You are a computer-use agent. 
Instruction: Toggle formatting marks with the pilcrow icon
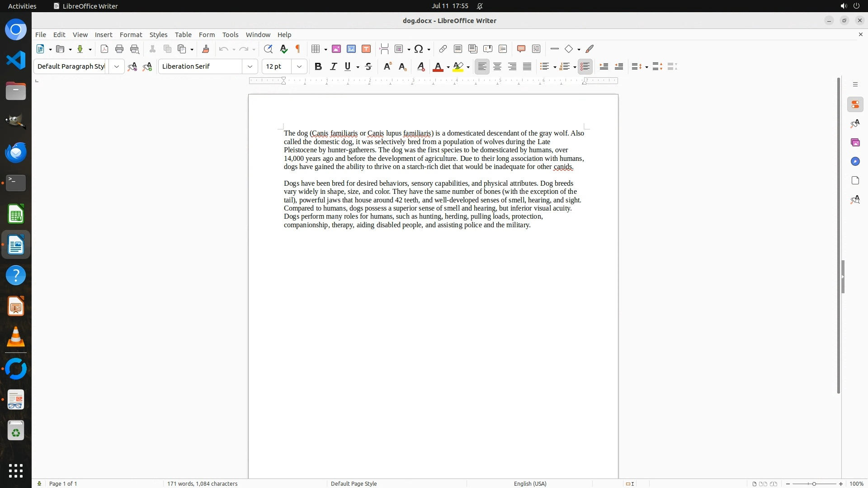[298, 49]
